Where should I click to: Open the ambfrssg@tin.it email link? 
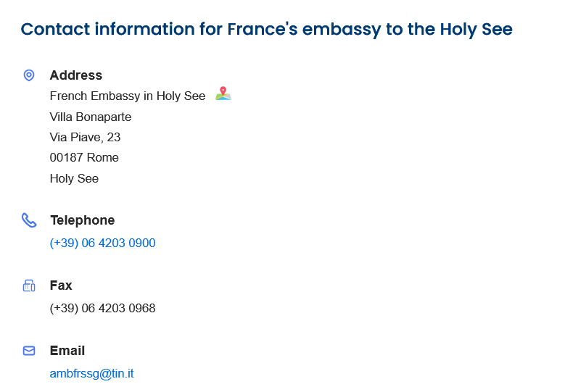click(91, 374)
